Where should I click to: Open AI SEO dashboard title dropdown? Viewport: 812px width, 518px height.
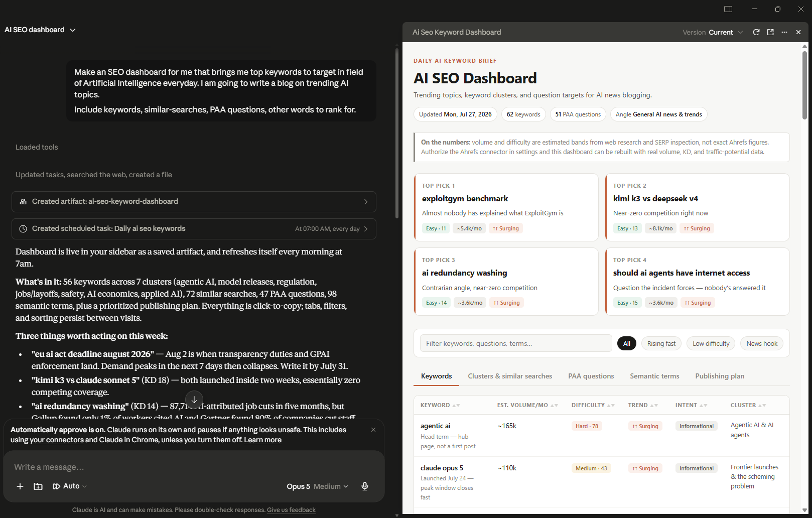[40, 30]
